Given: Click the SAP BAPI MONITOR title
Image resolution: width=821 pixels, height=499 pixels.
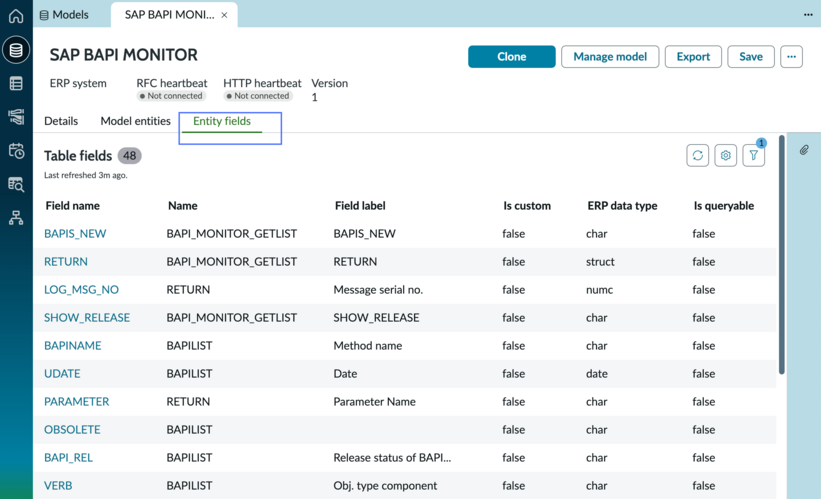Looking at the screenshot, I should point(124,55).
